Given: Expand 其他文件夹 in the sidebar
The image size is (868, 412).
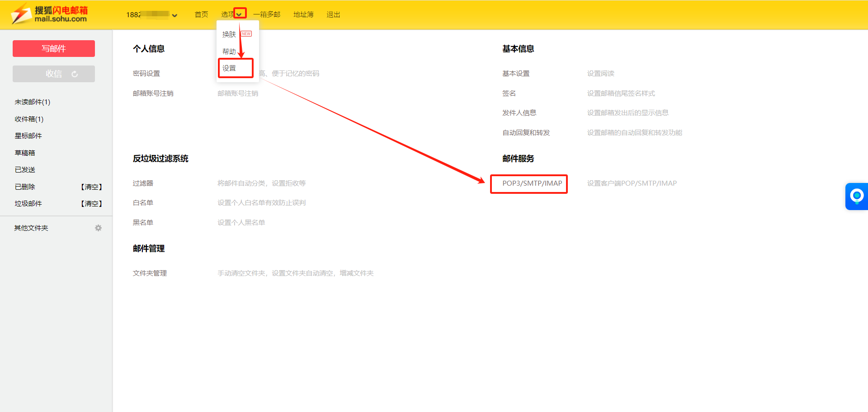Looking at the screenshot, I should click(31, 228).
